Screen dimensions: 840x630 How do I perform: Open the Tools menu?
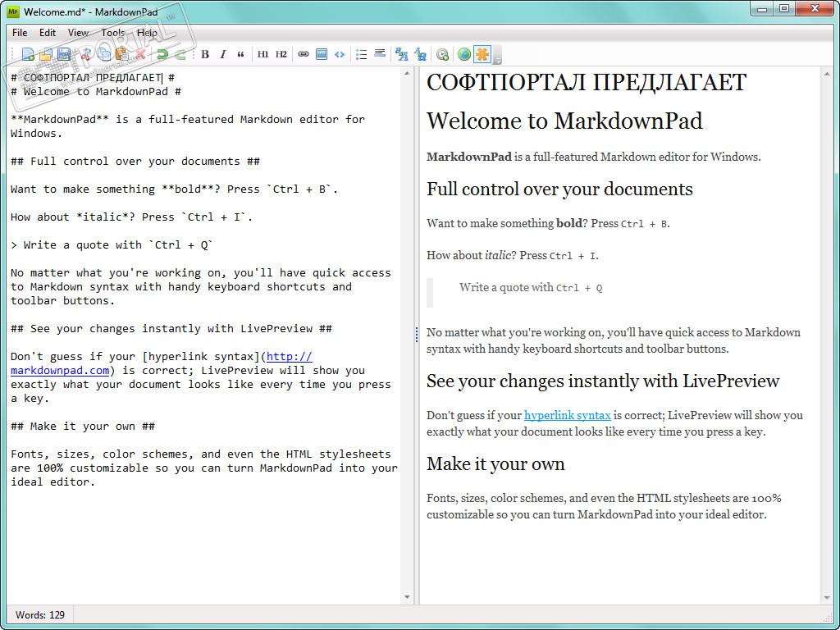pos(113,33)
